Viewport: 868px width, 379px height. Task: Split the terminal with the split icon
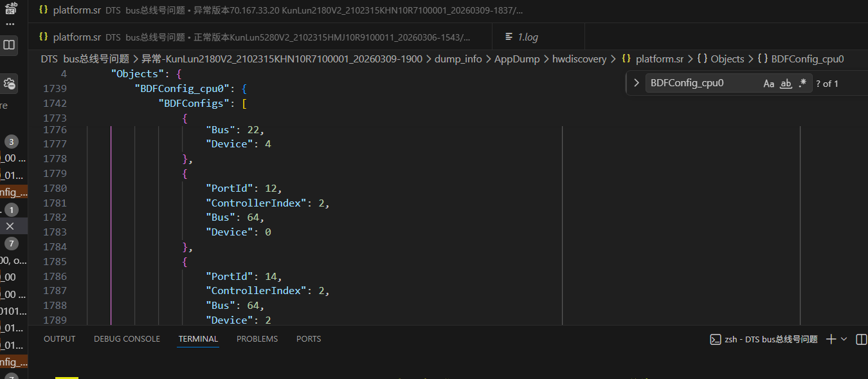(861, 339)
